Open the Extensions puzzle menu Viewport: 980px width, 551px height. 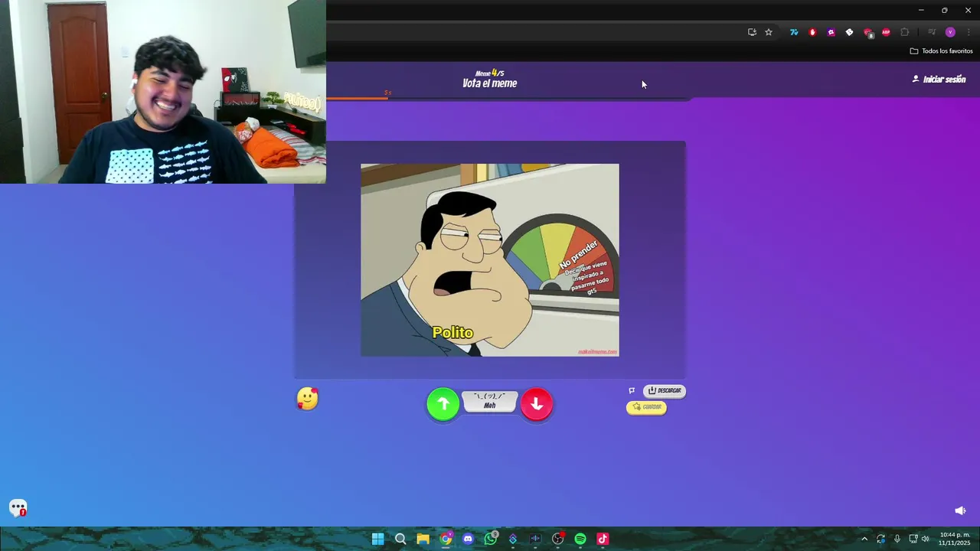[905, 32]
